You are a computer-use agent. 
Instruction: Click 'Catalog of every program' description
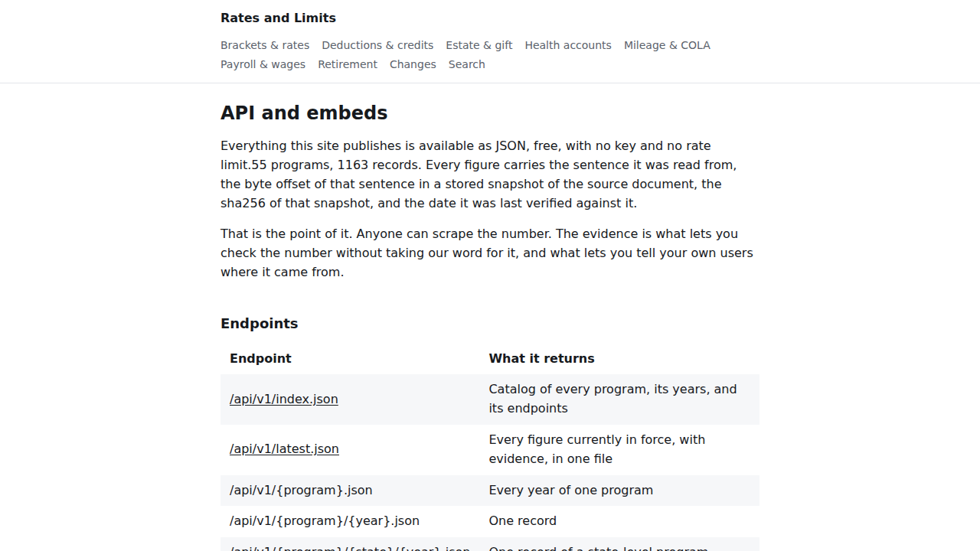pyautogui.click(x=619, y=399)
